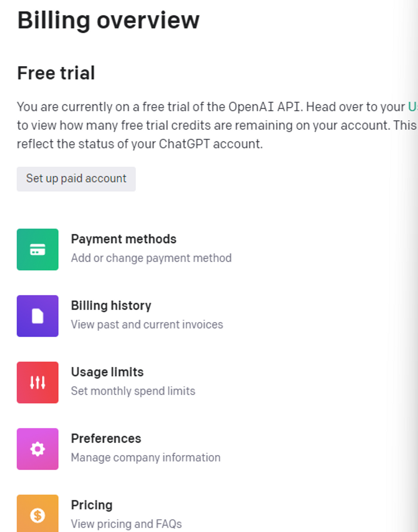Go to the Usage limits title link

click(107, 372)
